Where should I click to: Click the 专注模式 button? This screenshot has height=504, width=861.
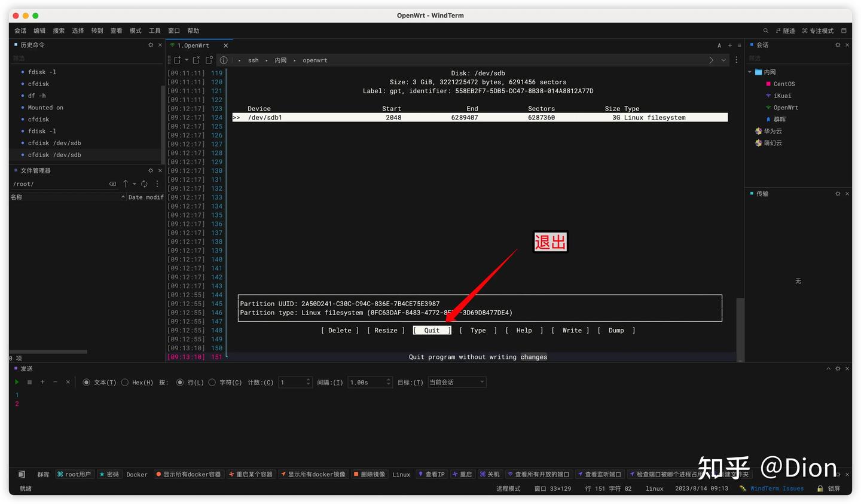point(818,30)
